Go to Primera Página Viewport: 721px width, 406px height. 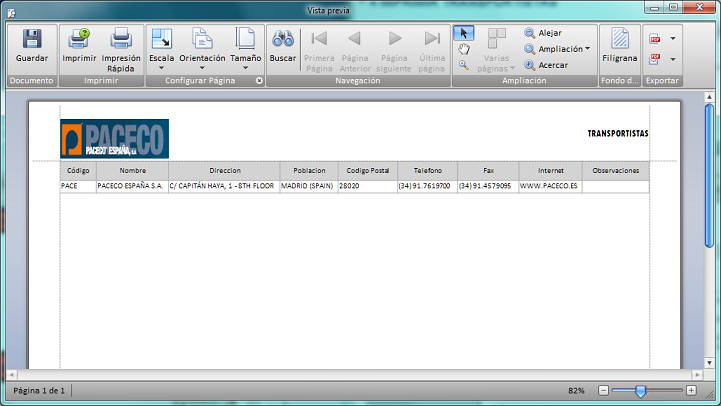point(319,49)
